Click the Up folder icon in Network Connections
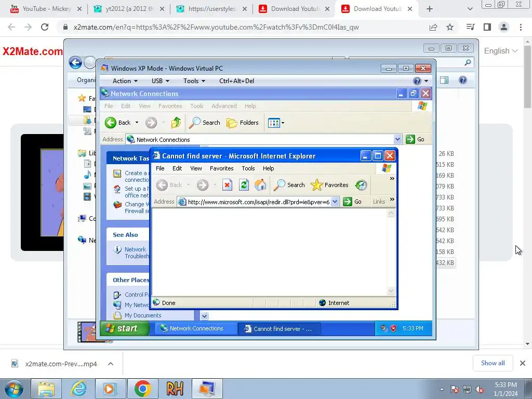Image resolution: width=532 pixels, height=399 pixels. tap(176, 123)
